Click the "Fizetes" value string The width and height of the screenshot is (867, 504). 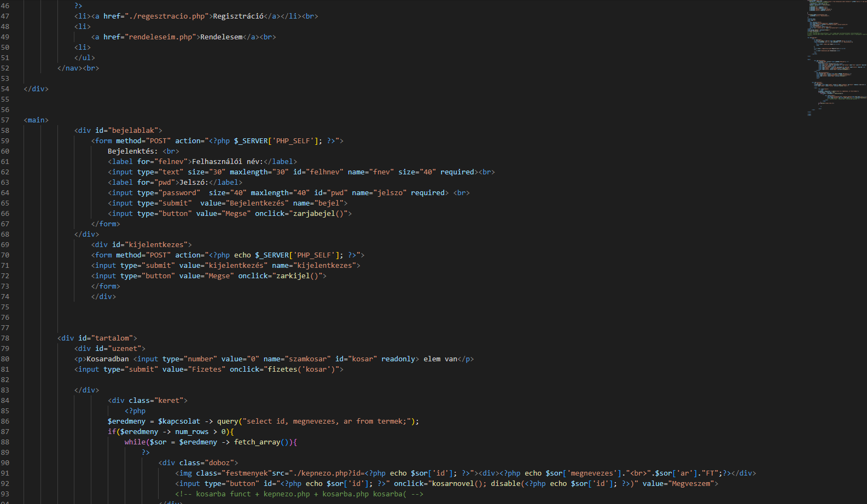(x=207, y=370)
